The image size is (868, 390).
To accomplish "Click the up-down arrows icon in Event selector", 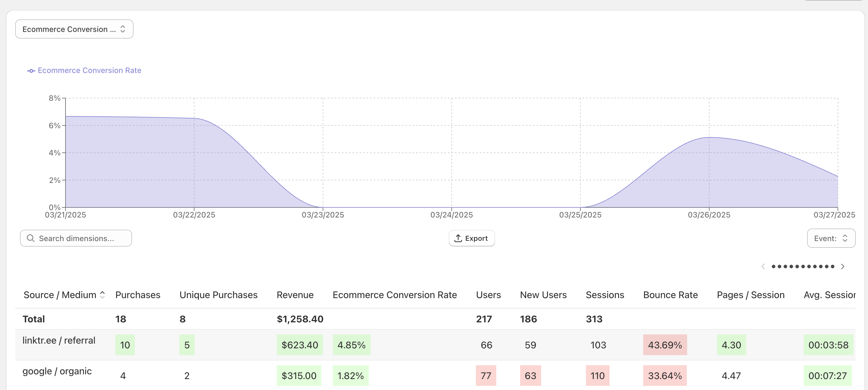I will (x=845, y=238).
